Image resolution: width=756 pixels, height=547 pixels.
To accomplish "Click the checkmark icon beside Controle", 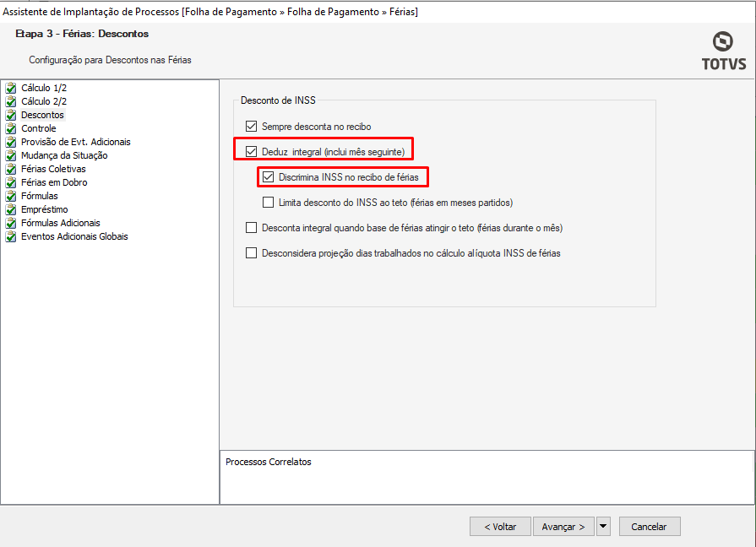I will [11, 128].
